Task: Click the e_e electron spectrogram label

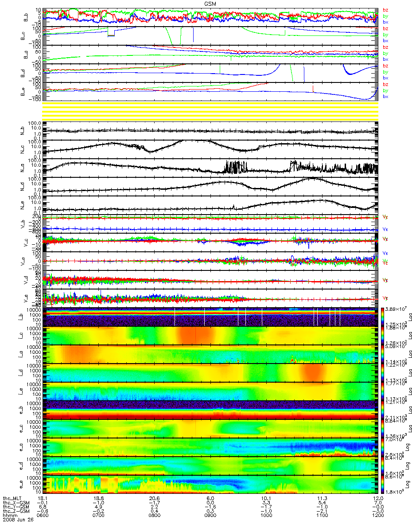Action: point(22,485)
